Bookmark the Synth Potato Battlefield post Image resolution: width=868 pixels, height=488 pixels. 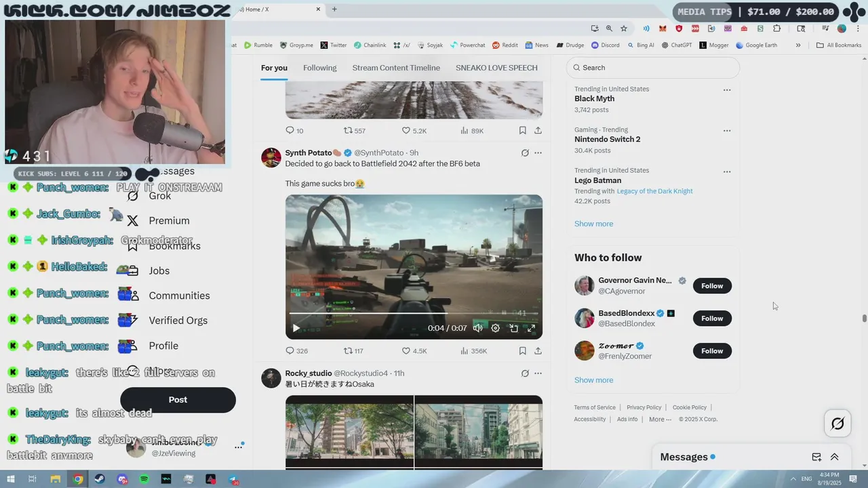(522, 350)
